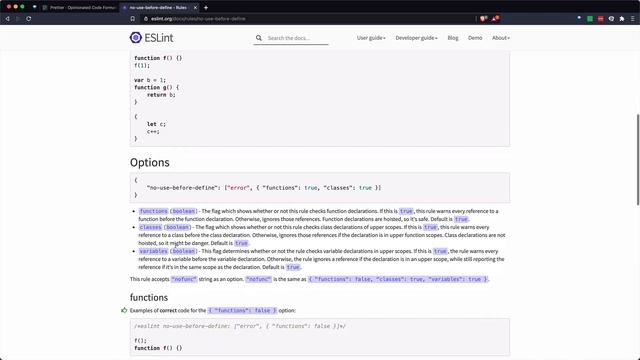
Task: Click the first "nofunc" code label
Action: (184, 279)
